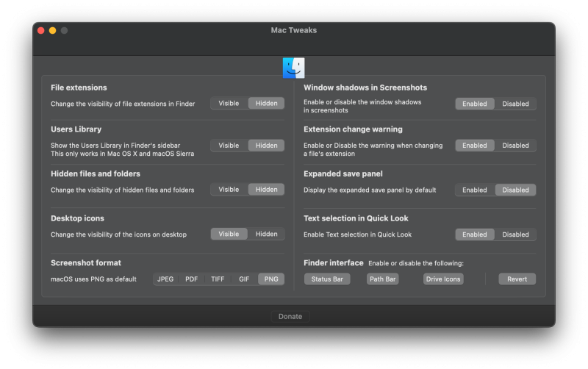Image resolution: width=588 pixels, height=369 pixels.
Task: Choose TIFF screenshot format
Action: pos(218,279)
